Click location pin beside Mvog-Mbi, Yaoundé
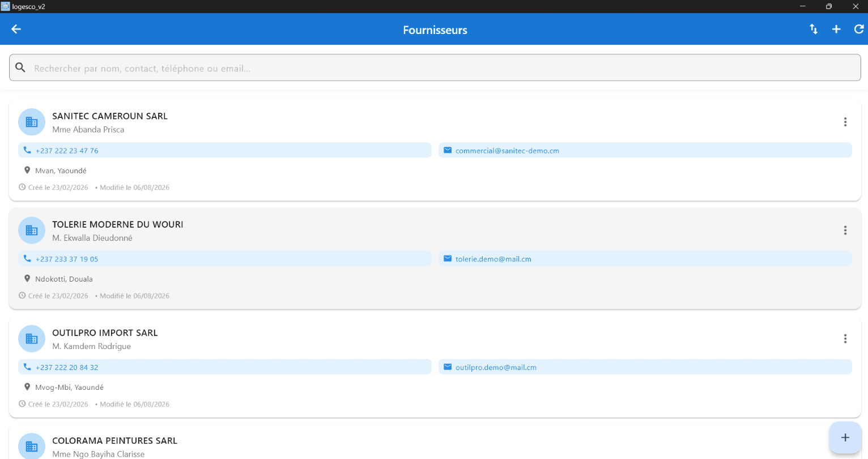The width and height of the screenshot is (868, 459). 27,386
